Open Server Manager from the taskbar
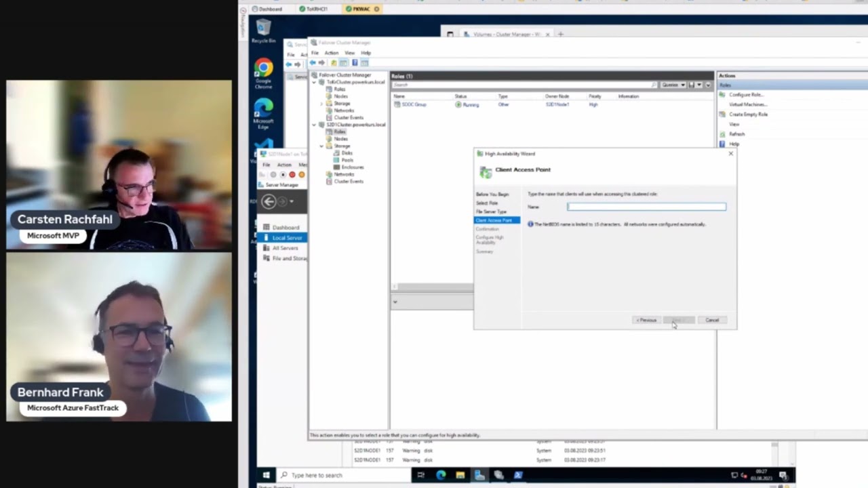868x488 pixels. [479, 475]
